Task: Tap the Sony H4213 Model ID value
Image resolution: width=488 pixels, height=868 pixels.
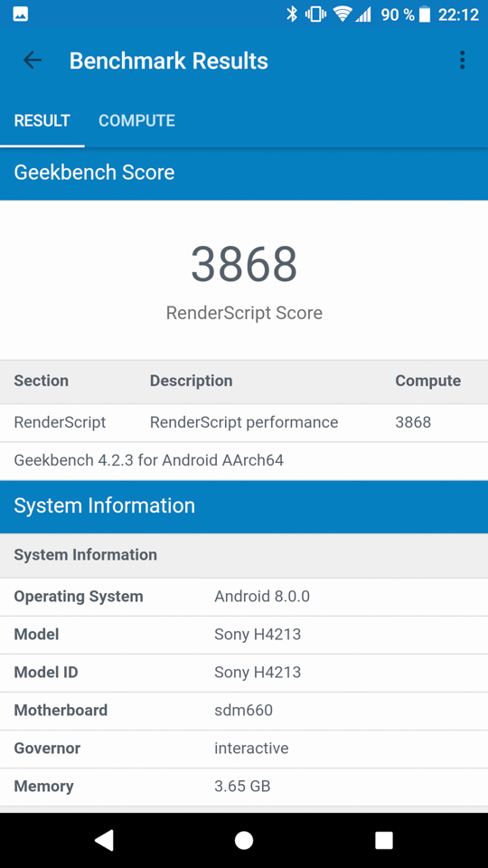Action: click(258, 672)
